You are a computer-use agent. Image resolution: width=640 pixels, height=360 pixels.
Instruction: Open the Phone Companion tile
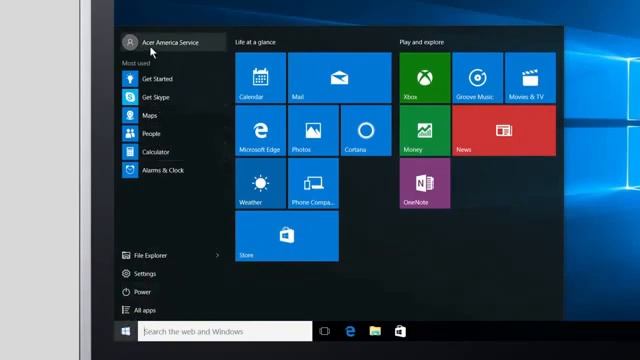[313, 183]
